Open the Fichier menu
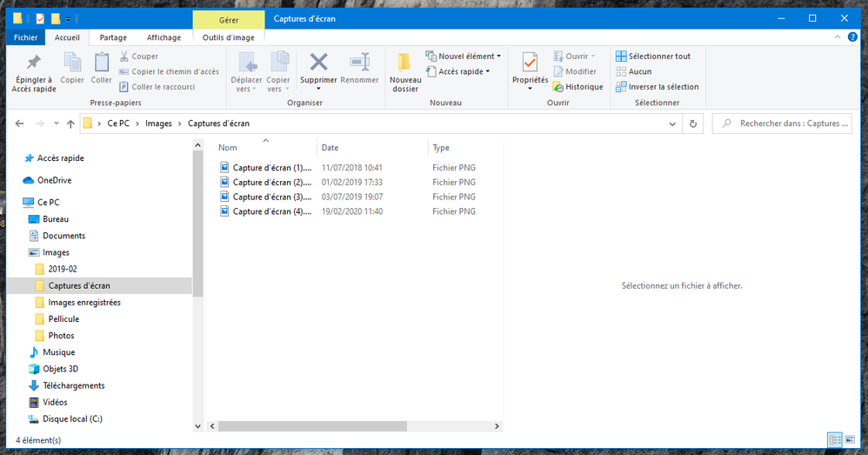This screenshot has height=455, width=868. click(25, 37)
